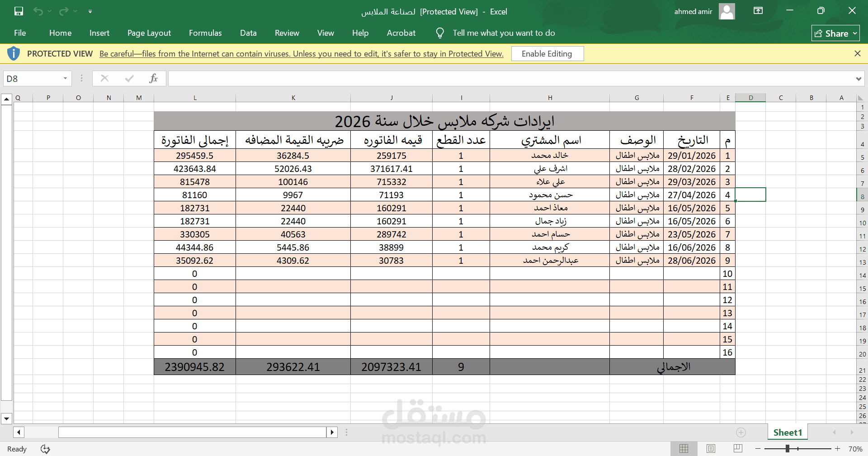Open the Review tab
The width and height of the screenshot is (868, 456).
coord(287,33)
